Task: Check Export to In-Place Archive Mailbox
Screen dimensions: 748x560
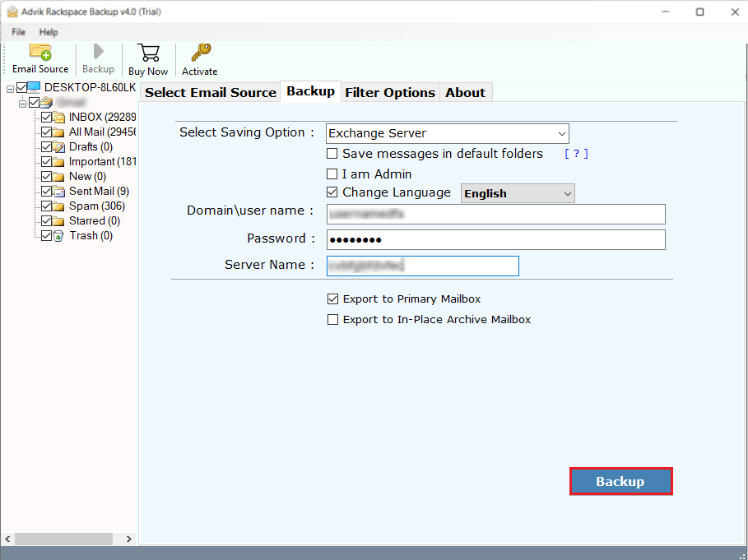Action: click(x=332, y=319)
